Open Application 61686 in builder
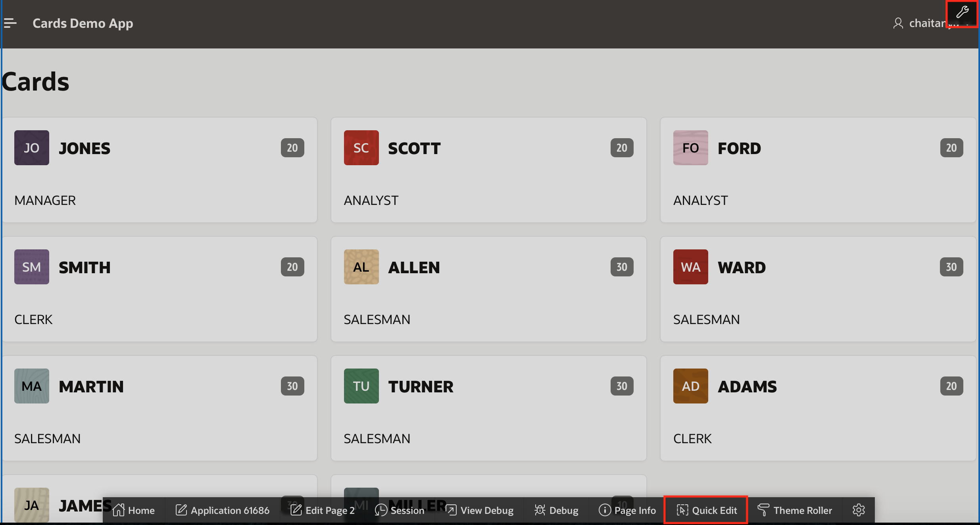 pos(223,510)
